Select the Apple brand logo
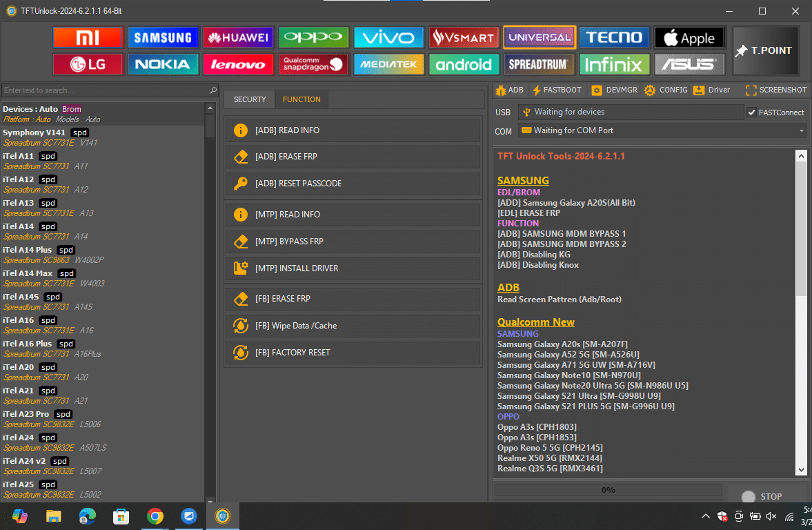This screenshot has height=530, width=812. 689,37
